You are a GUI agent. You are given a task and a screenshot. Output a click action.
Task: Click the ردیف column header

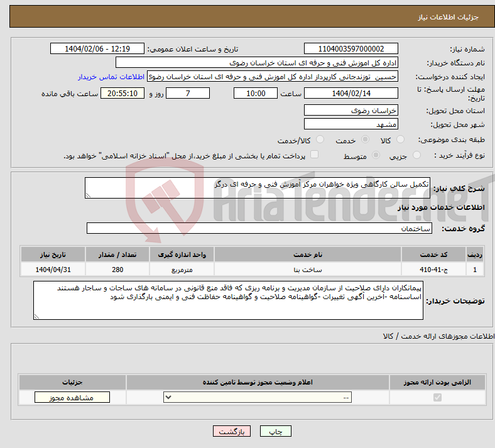pos(475,254)
